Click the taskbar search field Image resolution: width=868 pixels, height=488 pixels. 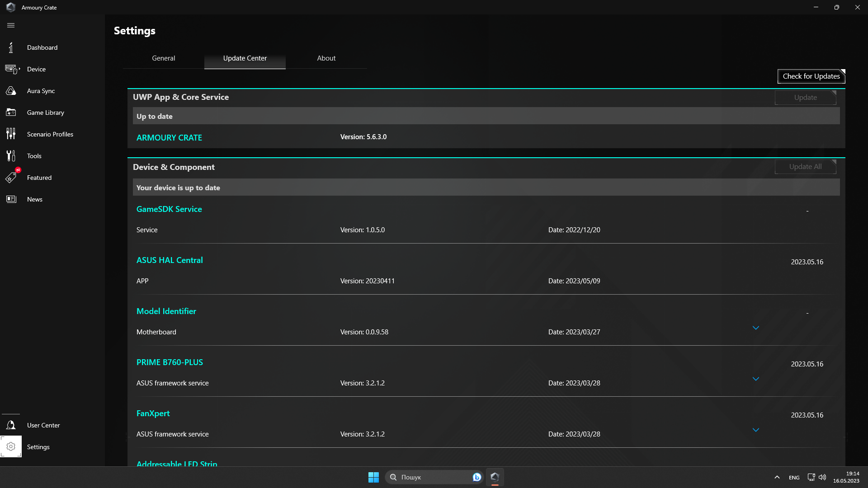pos(432,477)
